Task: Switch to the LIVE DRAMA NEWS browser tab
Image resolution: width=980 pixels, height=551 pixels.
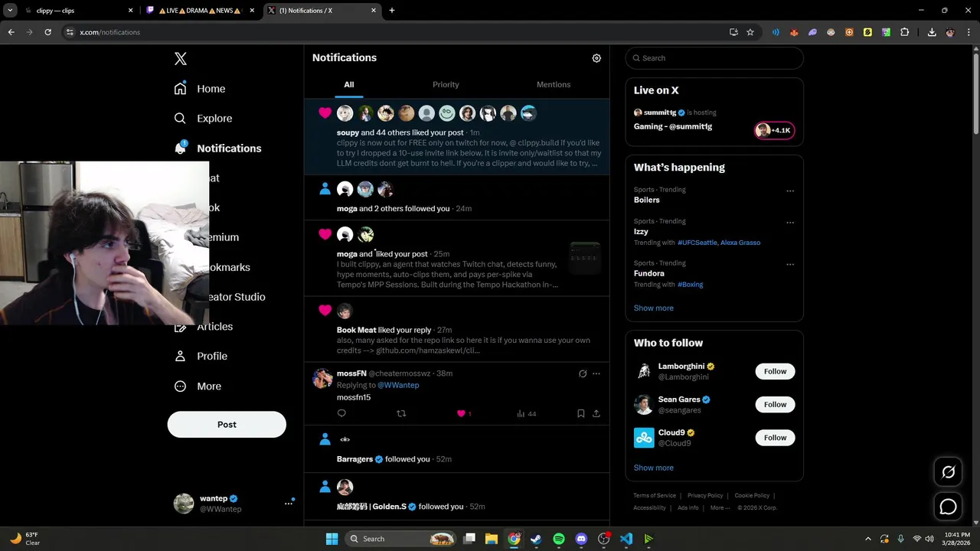Action: click(201, 11)
